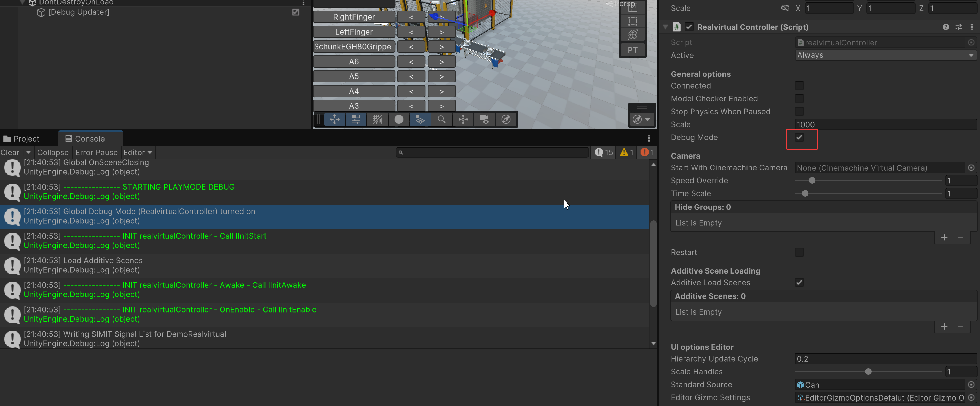Collapse the Realvirtual Controller component foldout
The image size is (980, 406).
665,27
